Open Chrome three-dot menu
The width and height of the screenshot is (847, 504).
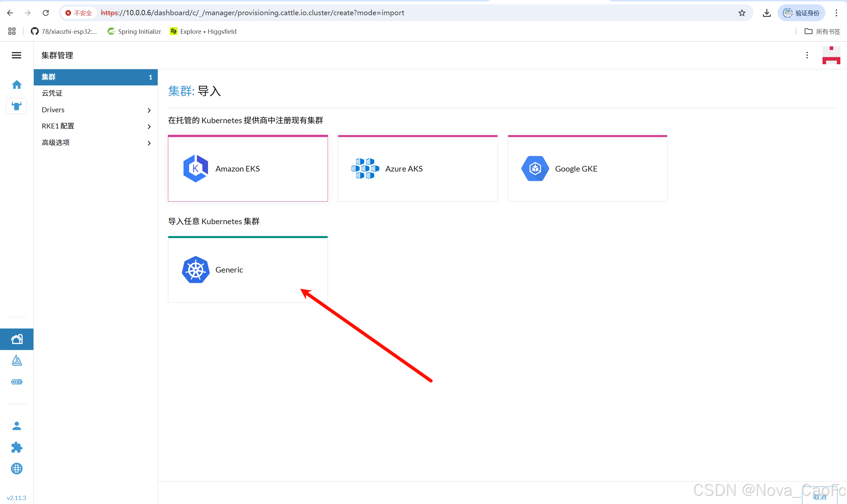pos(836,13)
